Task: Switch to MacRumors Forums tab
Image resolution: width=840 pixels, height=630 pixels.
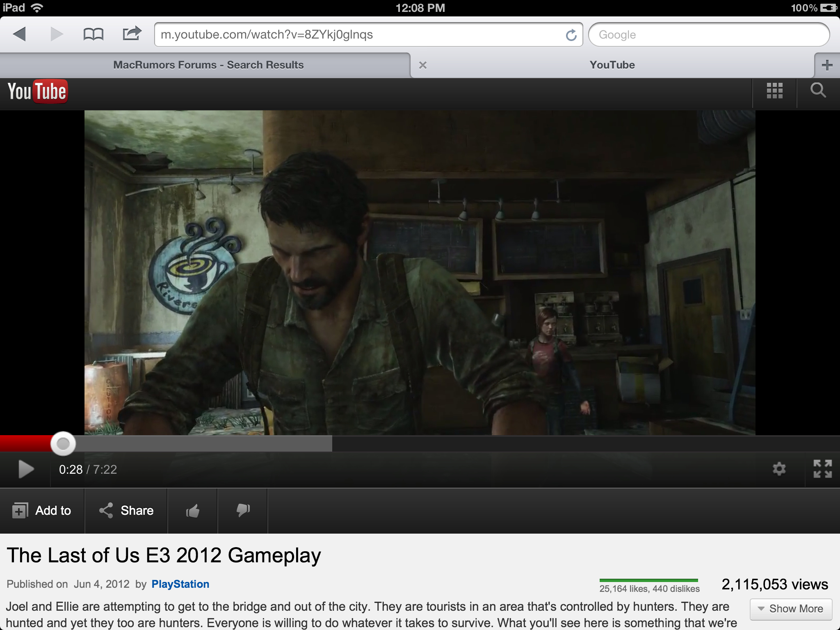Action: tap(208, 65)
